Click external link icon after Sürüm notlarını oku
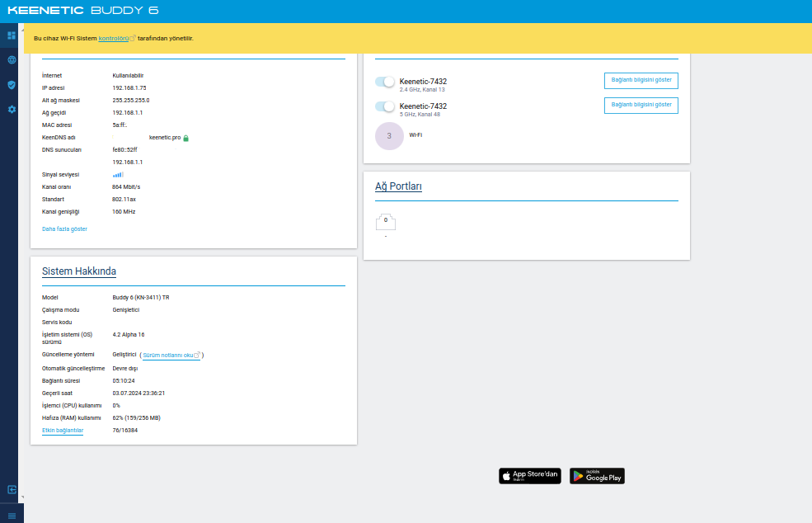The image size is (812, 523). click(197, 355)
